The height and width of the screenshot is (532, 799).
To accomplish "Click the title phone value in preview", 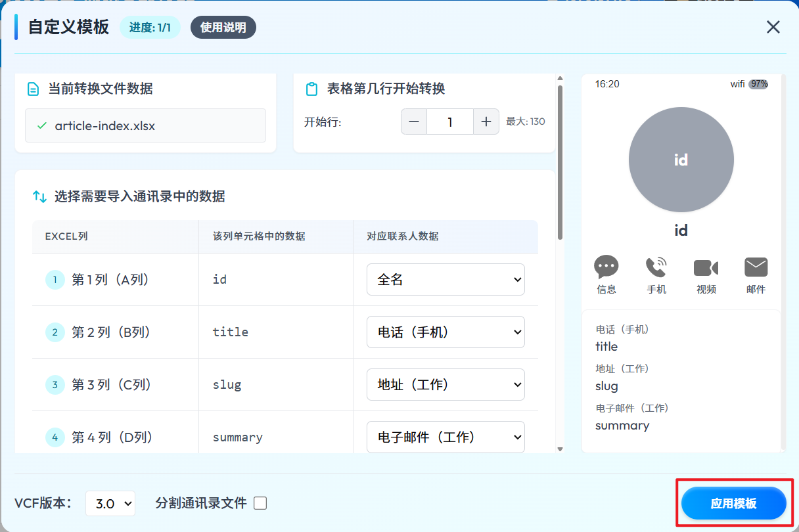I will point(606,346).
